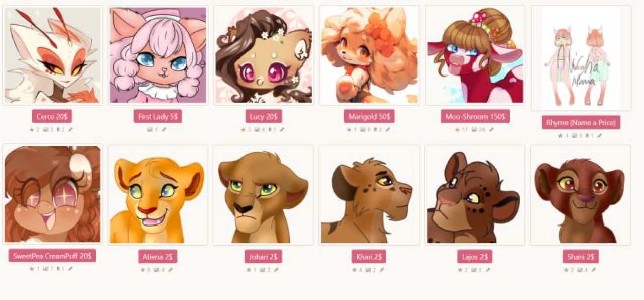Image resolution: width=644 pixels, height=300 pixels.
Task: Click the favorite star under Cerce 20$
Action: point(32,129)
